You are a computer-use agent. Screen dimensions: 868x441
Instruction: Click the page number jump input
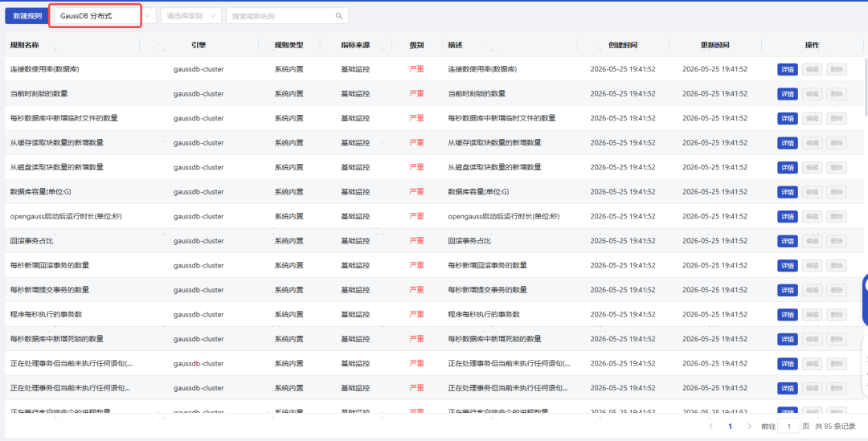(x=789, y=426)
